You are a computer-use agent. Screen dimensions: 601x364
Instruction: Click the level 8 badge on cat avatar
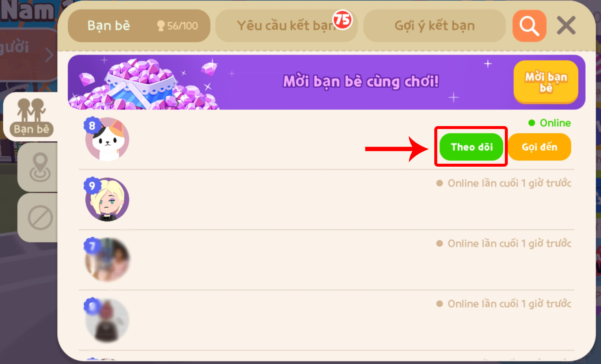click(92, 126)
